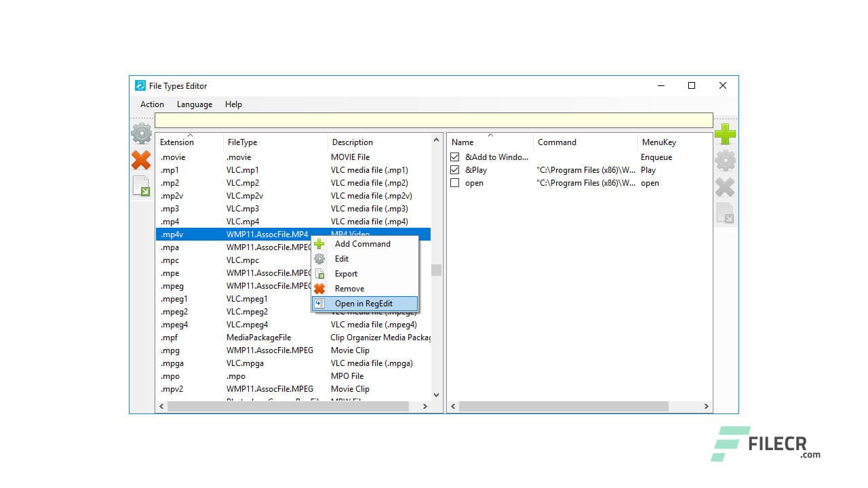Sort by the Extension column header
This screenshot has height=488, width=868.
coord(176,142)
